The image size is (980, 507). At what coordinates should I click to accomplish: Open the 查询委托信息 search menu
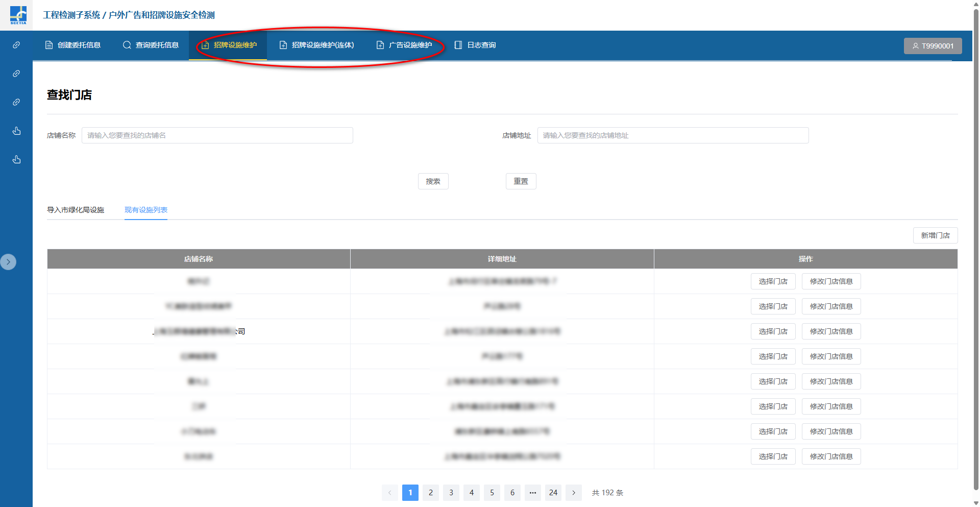click(151, 45)
